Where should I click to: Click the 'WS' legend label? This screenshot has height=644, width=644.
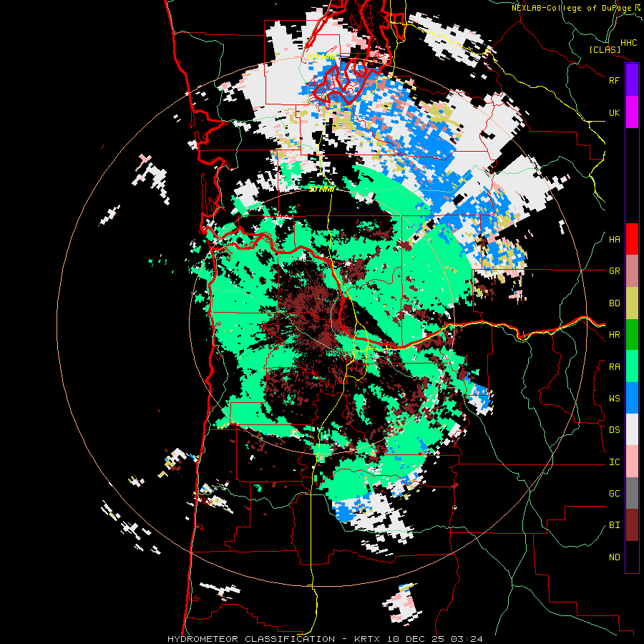[614, 399]
